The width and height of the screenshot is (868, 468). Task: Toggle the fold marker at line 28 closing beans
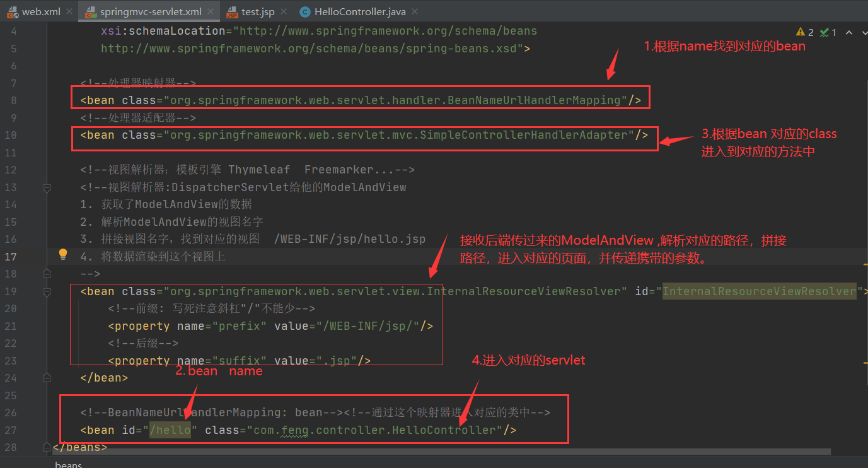point(47,447)
